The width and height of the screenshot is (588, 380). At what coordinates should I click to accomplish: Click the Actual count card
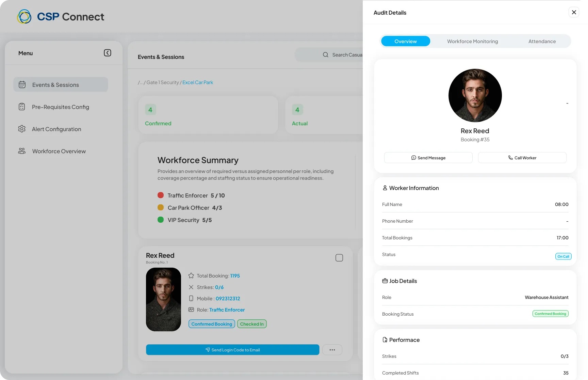click(324, 115)
